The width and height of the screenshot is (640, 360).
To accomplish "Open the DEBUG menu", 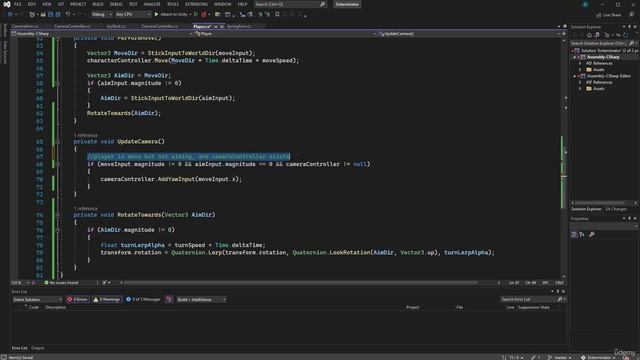I will (116, 4).
